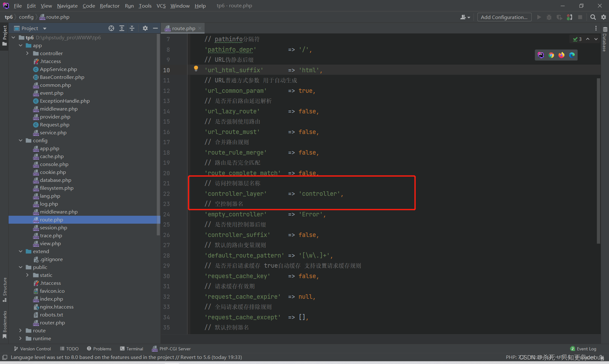
Task: Open the Database tool window
Action: point(605,39)
